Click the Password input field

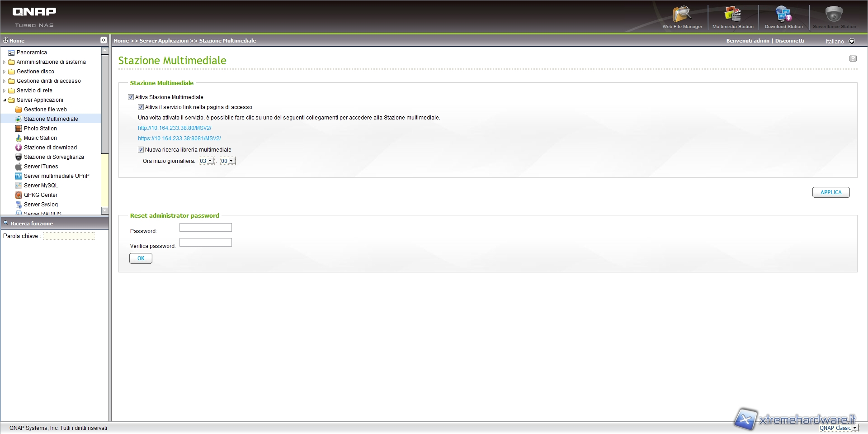[x=205, y=228]
